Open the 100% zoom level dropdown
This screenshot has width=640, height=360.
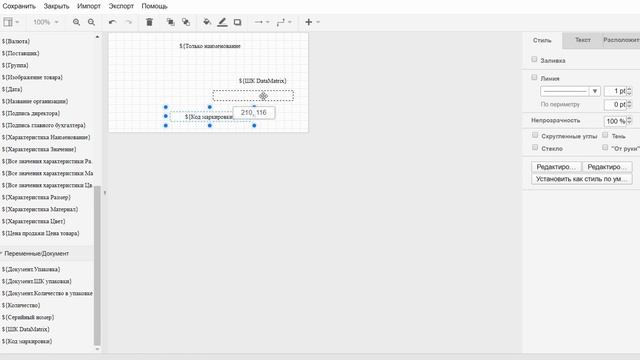[46, 22]
